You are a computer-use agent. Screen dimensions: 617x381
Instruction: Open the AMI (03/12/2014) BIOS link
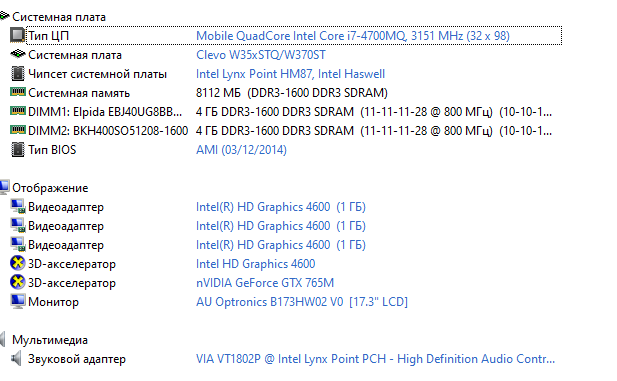click(241, 150)
